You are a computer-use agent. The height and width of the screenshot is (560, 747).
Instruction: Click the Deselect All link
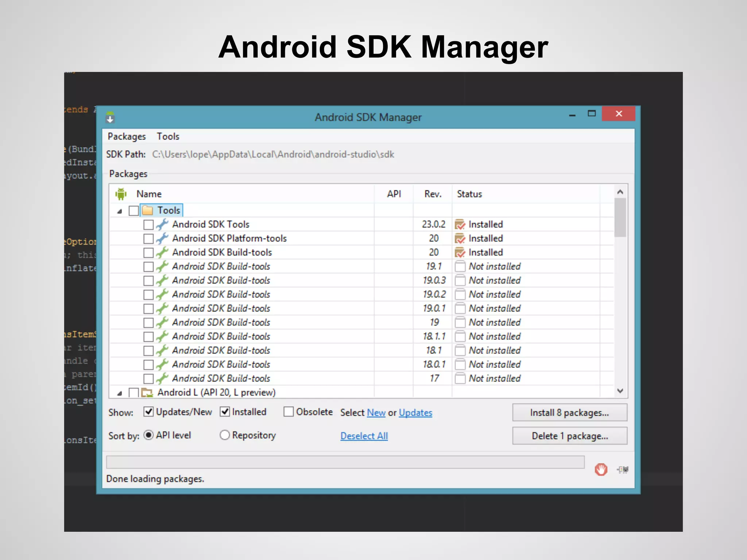364,436
